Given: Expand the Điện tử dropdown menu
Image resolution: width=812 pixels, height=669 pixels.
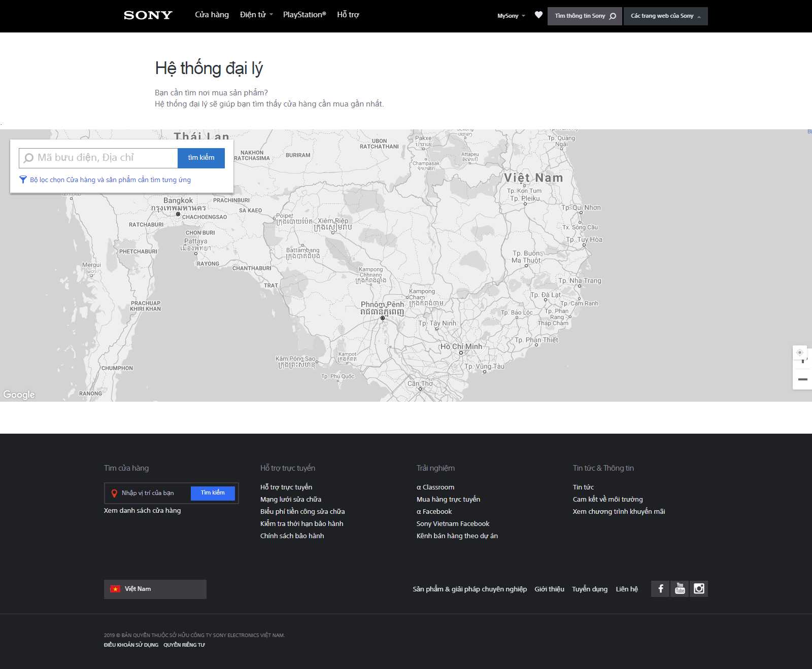Looking at the screenshot, I should pos(256,15).
